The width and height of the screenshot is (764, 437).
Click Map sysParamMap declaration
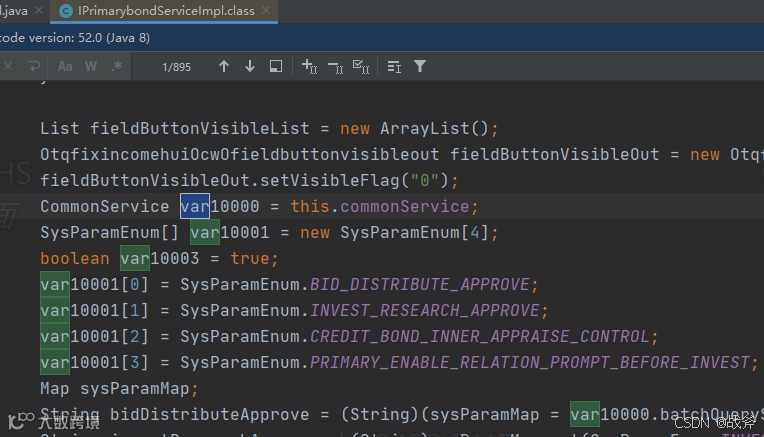pyautogui.click(x=119, y=389)
